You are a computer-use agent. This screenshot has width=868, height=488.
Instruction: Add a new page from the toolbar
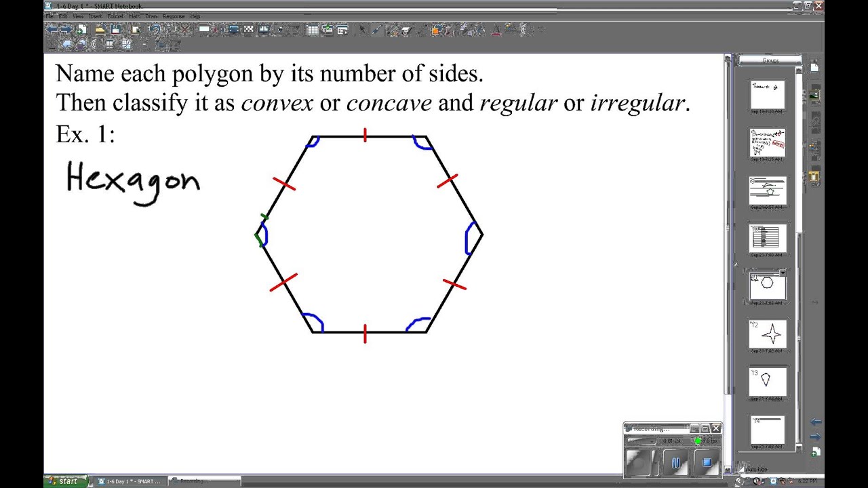(x=81, y=29)
